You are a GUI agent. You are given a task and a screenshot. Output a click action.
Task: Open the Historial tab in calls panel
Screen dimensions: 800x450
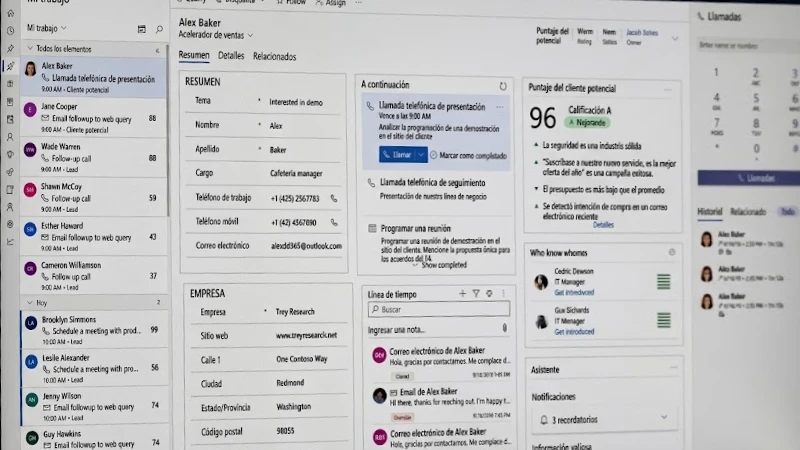[710, 212]
